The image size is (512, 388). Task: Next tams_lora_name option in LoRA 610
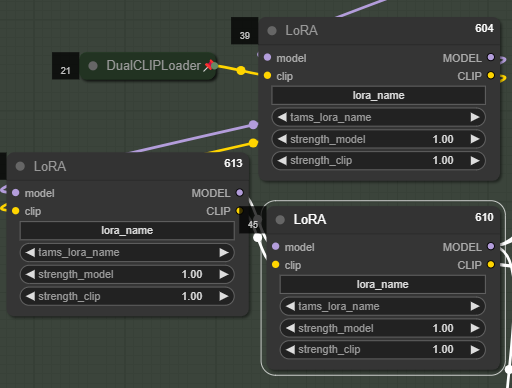point(475,306)
